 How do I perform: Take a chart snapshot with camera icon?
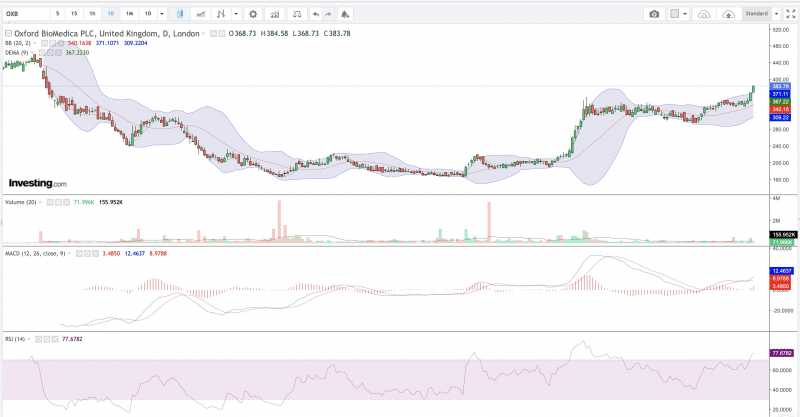654,14
